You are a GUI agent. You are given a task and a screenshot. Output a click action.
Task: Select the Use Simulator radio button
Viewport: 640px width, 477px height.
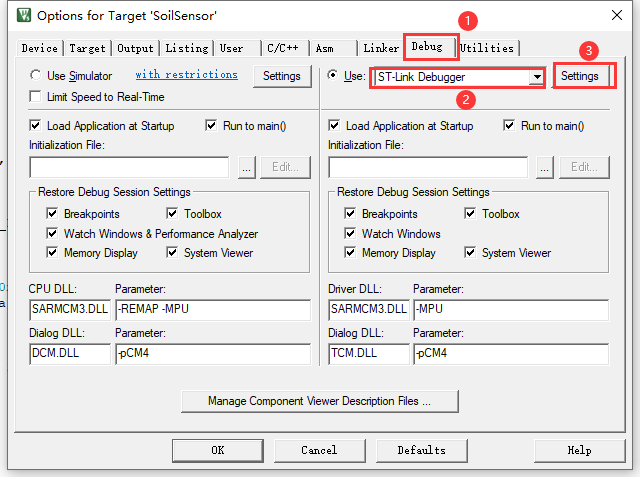point(37,76)
